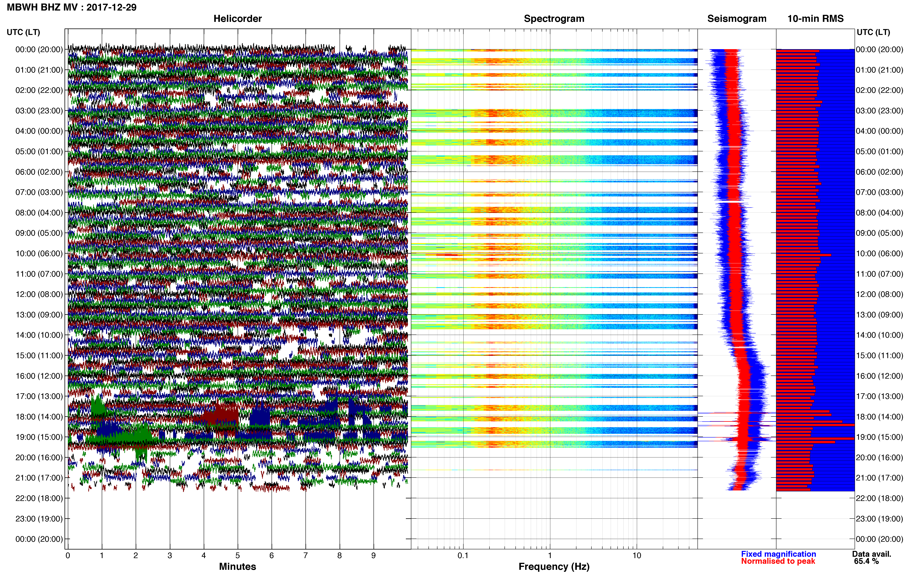
Task: Click the longest red RMS bar near 19:00
Action: tap(815, 439)
